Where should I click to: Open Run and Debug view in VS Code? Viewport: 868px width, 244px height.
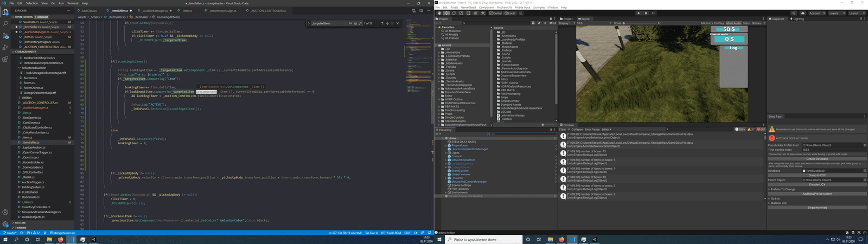point(5,47)
